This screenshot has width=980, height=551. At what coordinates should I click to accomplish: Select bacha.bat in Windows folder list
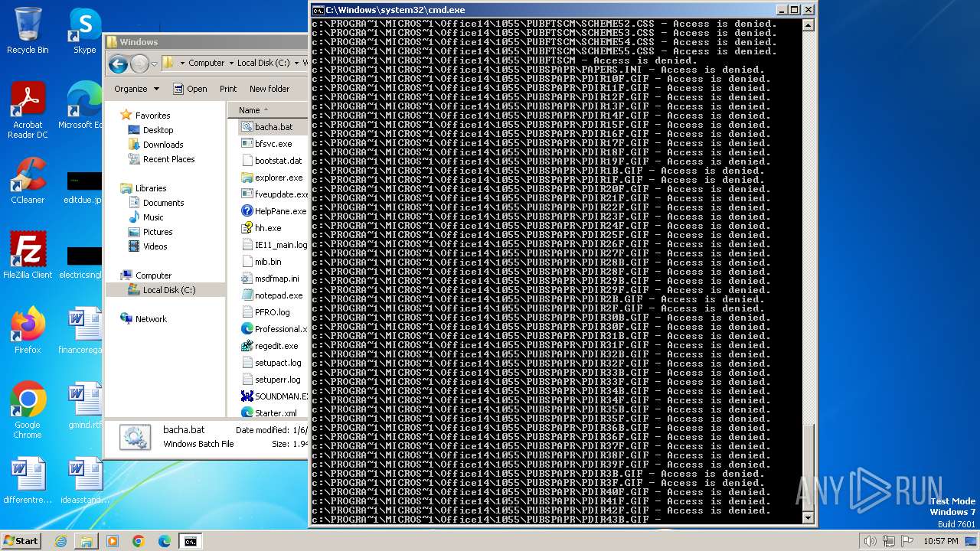pos(273,127)
